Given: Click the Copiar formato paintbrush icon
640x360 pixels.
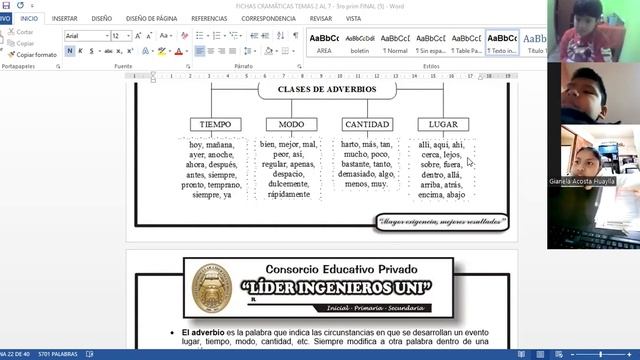Looking at the screenshot, I should tap(11, 54).
